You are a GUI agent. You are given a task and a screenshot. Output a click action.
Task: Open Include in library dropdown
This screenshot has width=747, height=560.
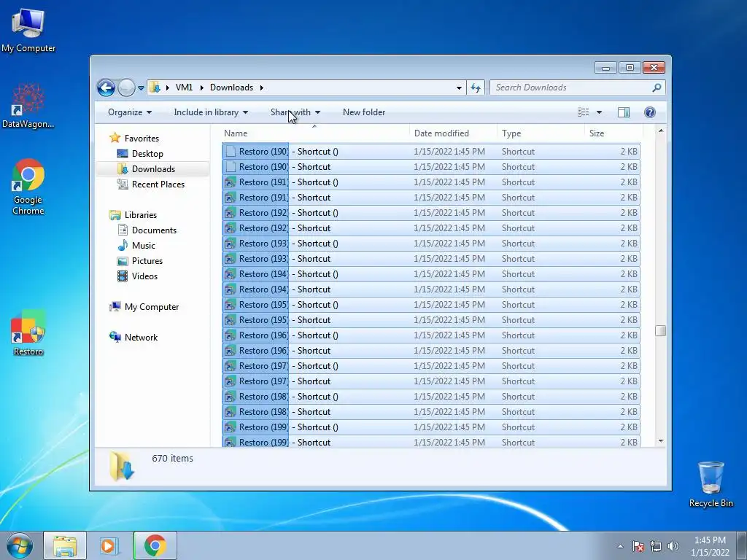point(211,112)
